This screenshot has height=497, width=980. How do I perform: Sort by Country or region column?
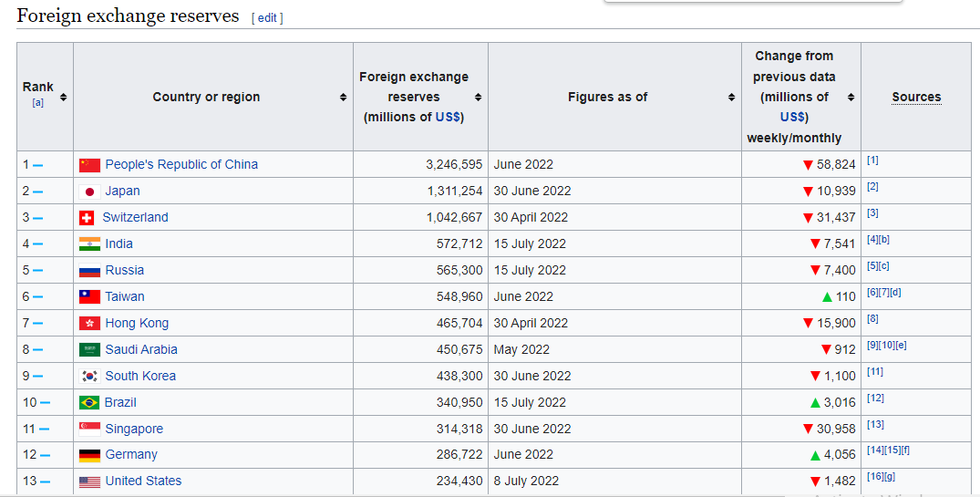(x=343, y=98)
